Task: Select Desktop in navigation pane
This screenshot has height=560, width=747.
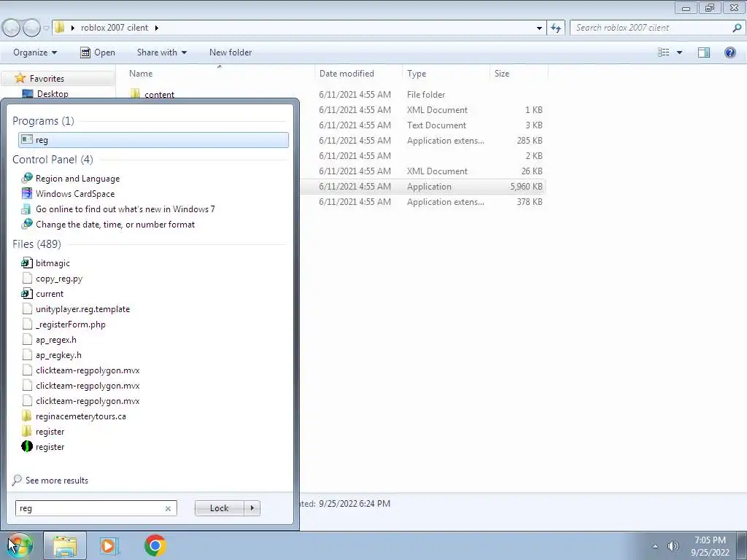Action: [53, 94]
